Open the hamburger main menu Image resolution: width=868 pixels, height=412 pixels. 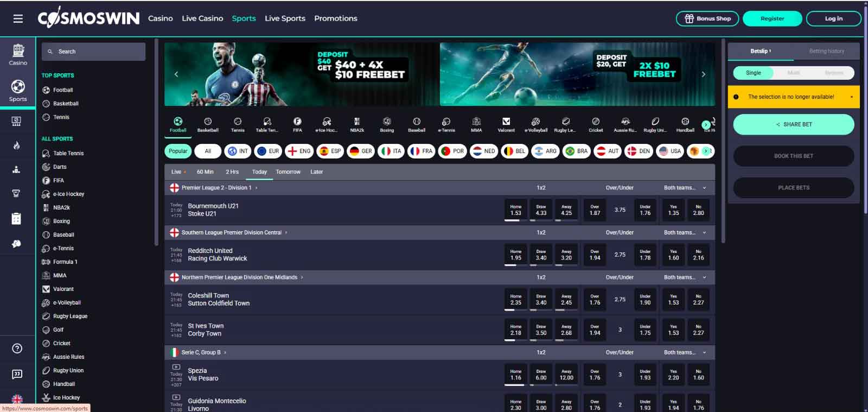(x=18, y=18)
